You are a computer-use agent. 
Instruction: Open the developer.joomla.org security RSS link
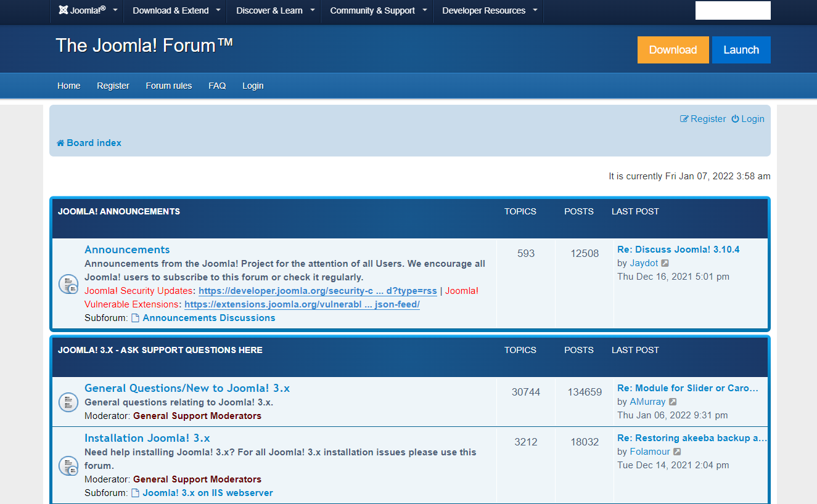(x=318, y=291)
